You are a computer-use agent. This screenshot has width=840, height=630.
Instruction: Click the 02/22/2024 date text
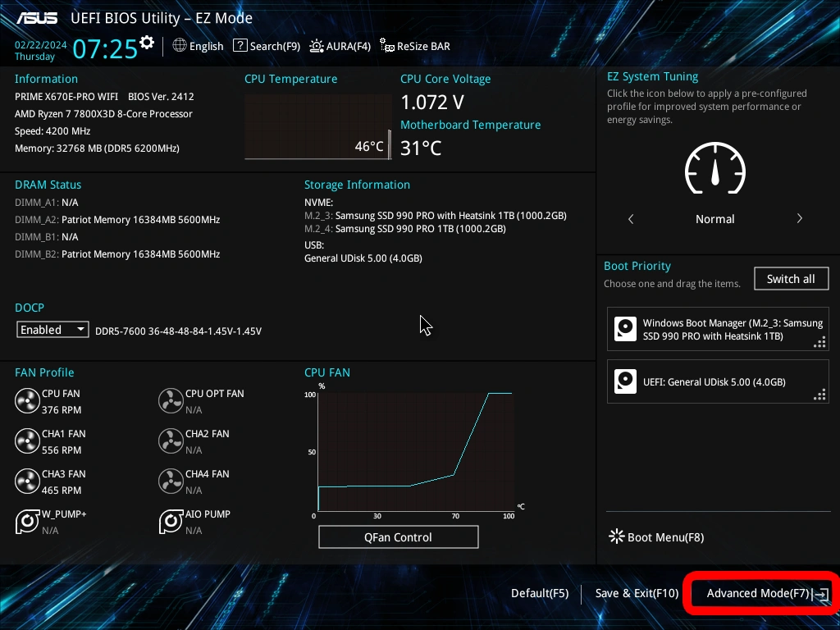point(41,44)
